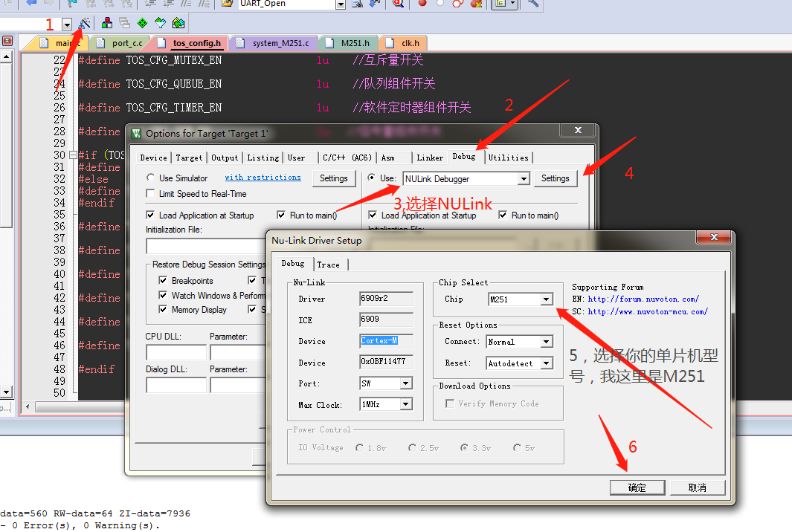Image resolution: width=792 pixels, height=532 pixels.
Task: Toggle the Memory Display checkbox
Action: (x=163, y=309)
